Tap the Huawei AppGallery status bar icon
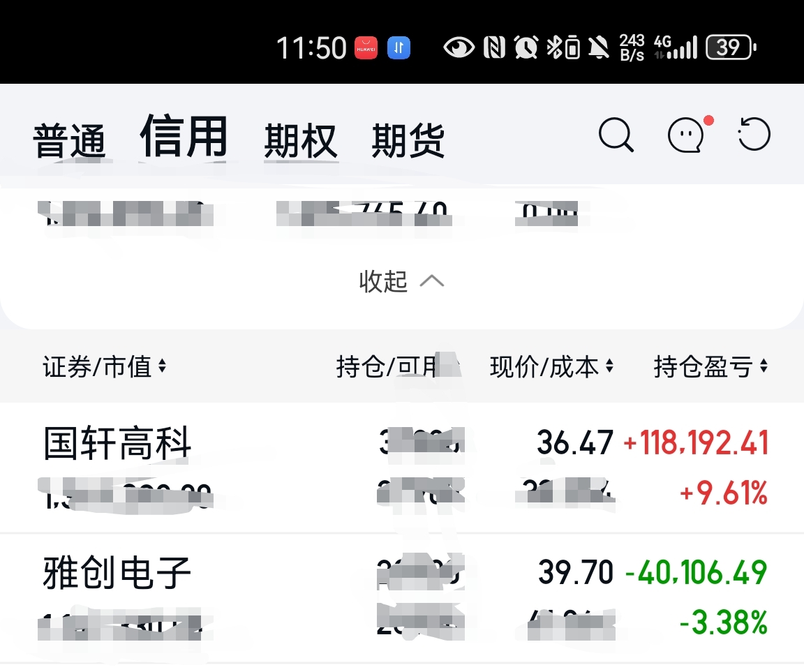Screen dimensions: 804x672 (x=366, y=47)
